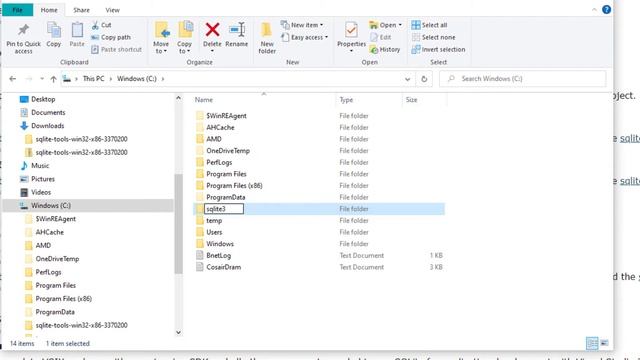Click Pin to Quick access icon
640x360 pixels.
[23, 30]
